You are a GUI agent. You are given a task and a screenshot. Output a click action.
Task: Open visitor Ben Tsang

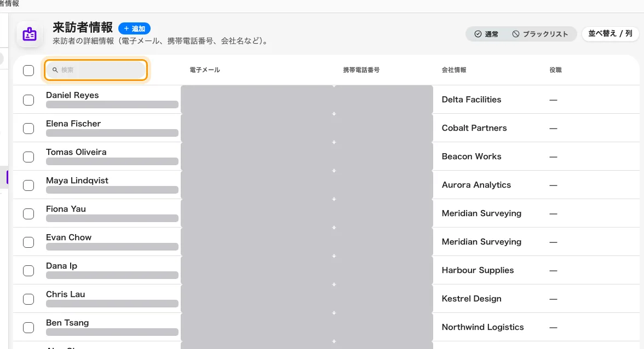pos(67,323)
